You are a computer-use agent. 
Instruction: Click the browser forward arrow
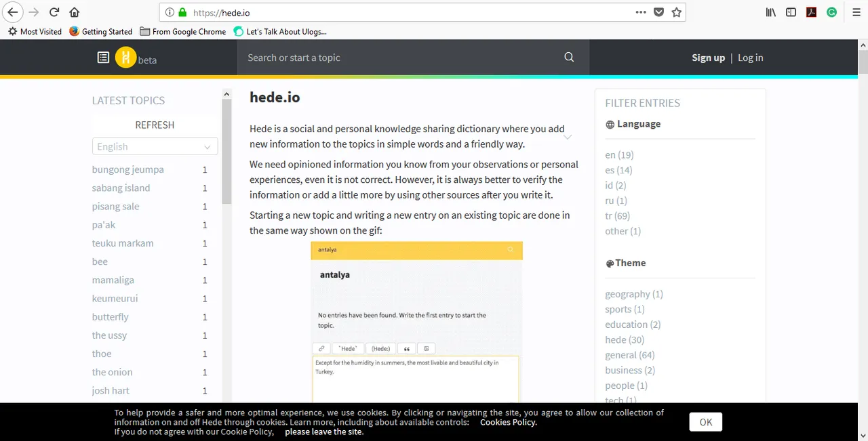(x=34, y=12)
